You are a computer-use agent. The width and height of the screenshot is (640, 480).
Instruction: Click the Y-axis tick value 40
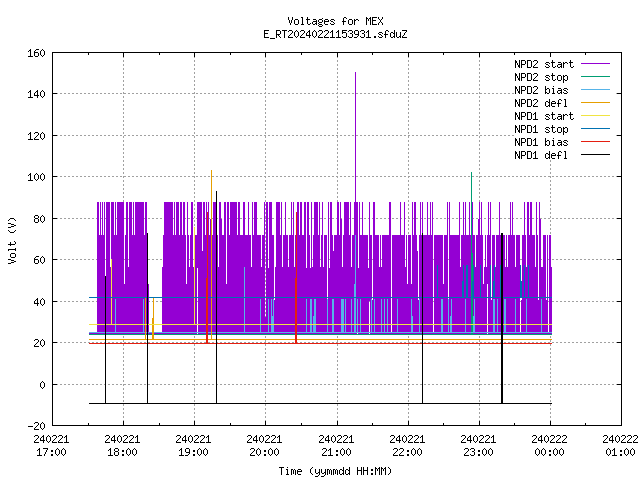pos(39,302)
